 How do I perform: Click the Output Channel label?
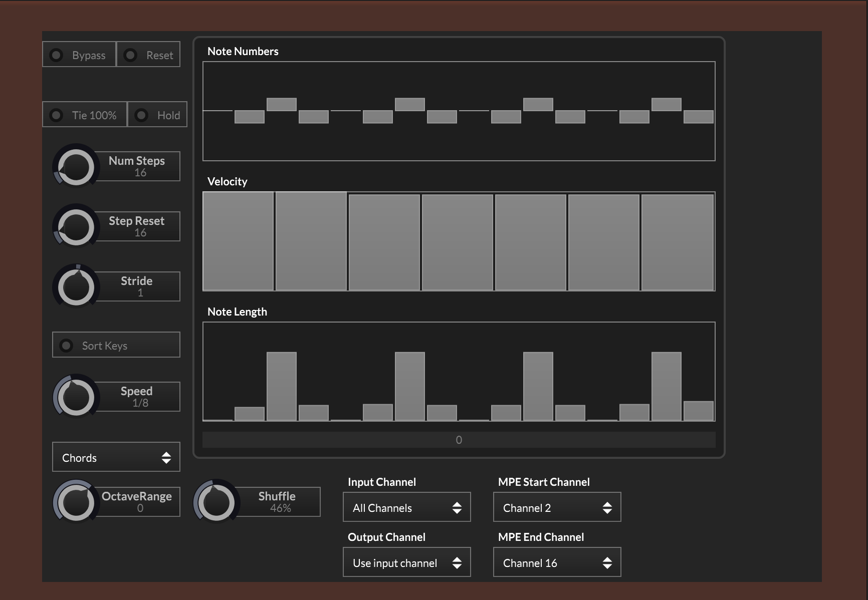pos(386,537)
